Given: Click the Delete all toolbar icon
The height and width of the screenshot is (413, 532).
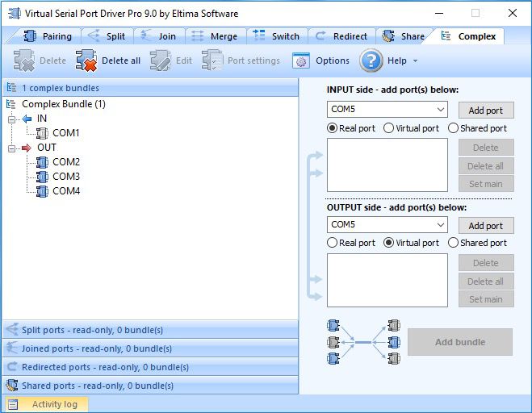Looking at the screenshot, I should point(86,60).
